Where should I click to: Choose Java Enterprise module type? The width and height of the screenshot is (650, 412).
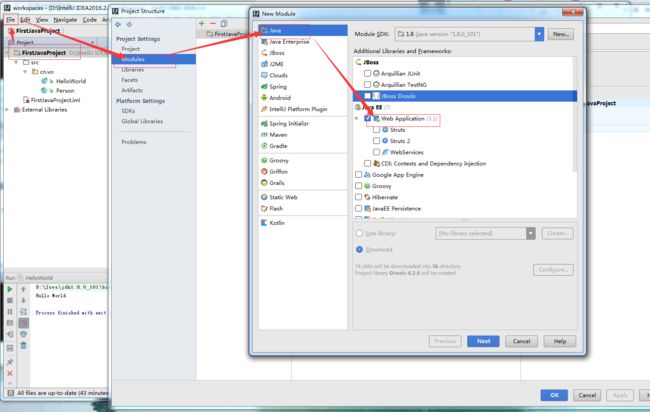303,41
